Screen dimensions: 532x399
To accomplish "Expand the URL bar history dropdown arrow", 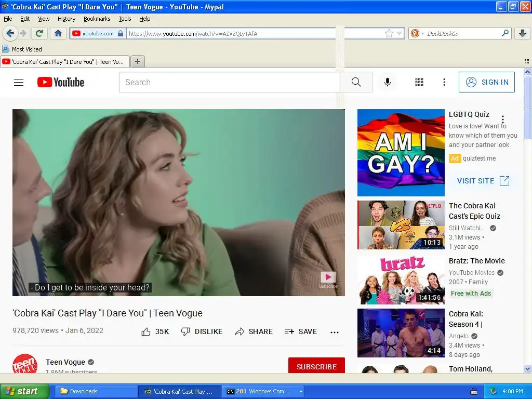I will [x=400, y=33].
